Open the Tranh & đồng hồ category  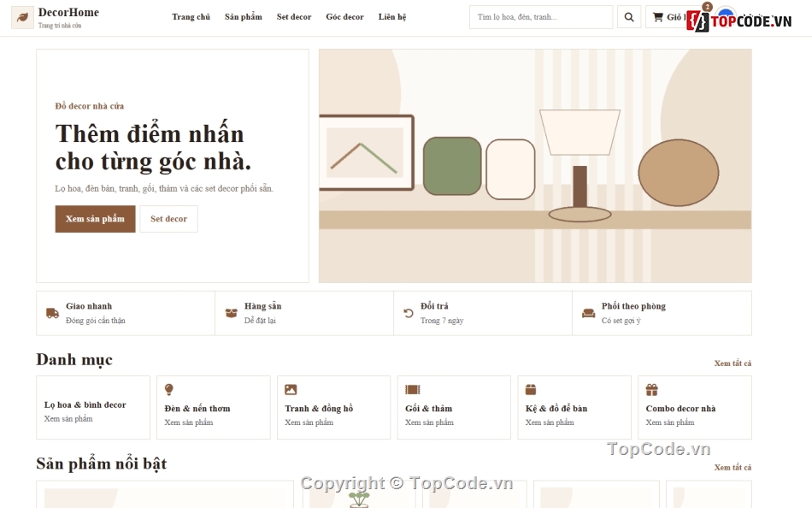334,407
